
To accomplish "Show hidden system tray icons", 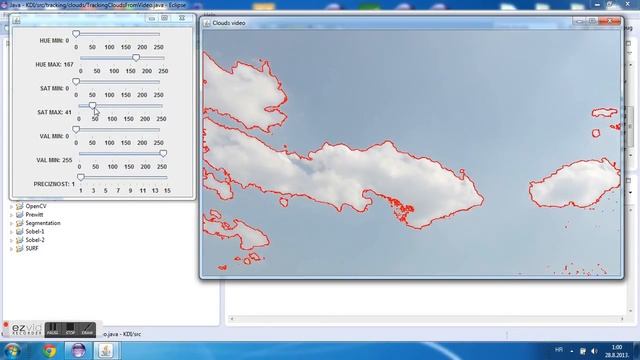I will coord(572,351).
